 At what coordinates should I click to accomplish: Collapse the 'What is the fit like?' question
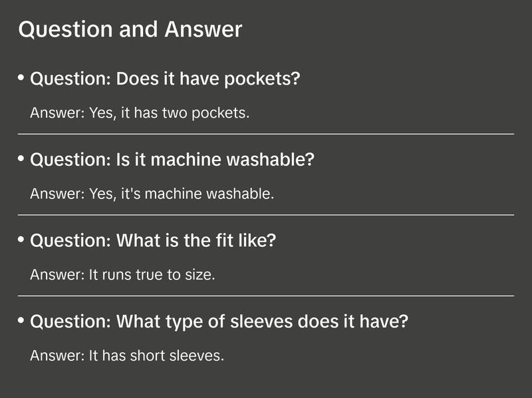(153, 240)
